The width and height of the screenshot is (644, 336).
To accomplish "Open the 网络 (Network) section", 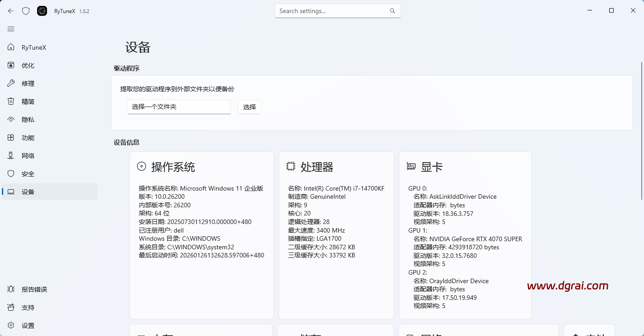I will tap(28, 155).
